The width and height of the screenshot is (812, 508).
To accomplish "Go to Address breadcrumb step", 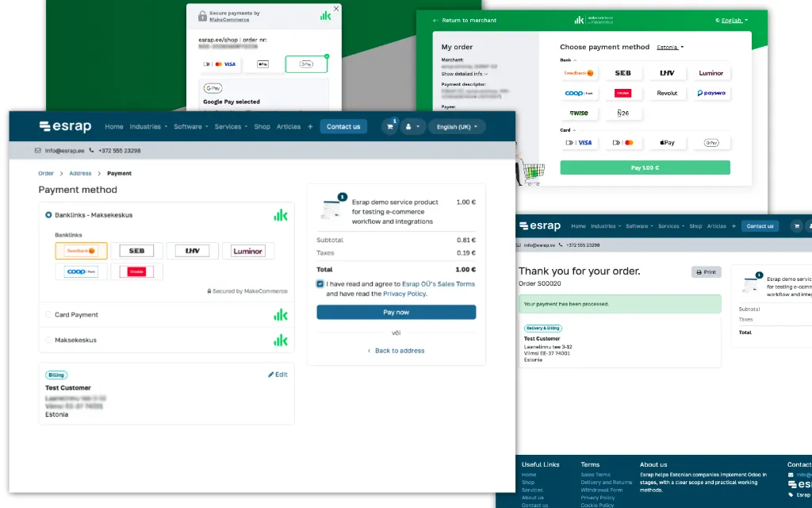I will tap(80, 173).
